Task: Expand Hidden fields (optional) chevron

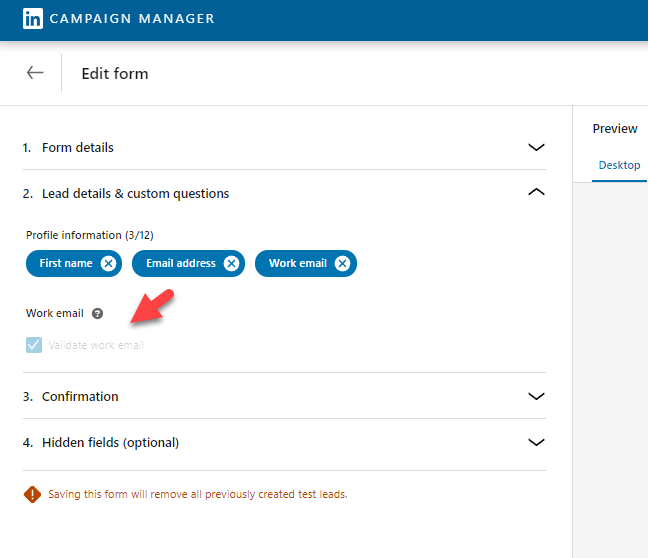Action: (x=536, y=442)
